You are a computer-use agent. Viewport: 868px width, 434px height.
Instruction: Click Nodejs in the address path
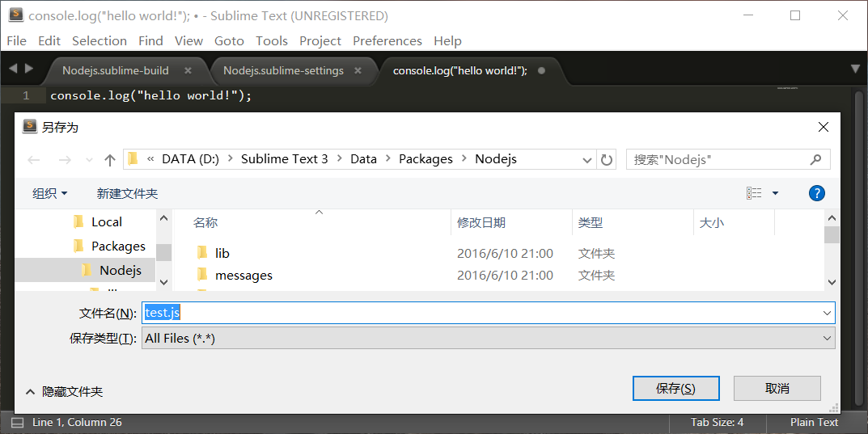coord(496,159)
